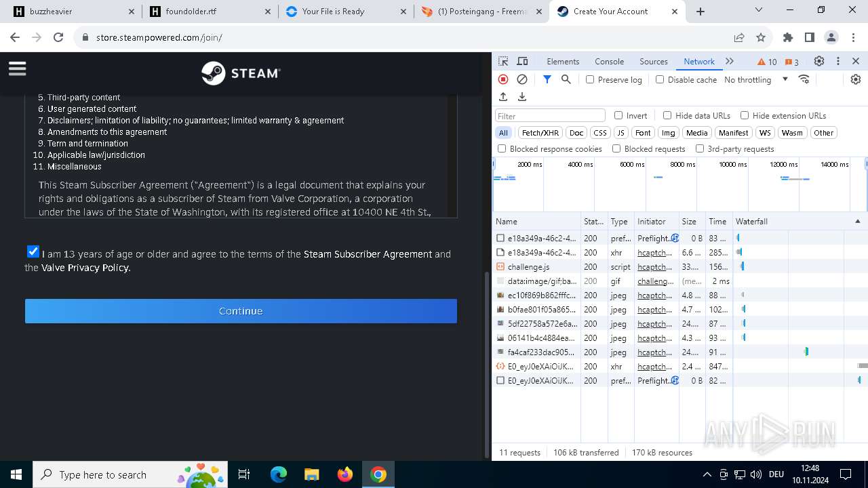Bookmark this page with star
Image resolution: width=868 pixels, height=488 pixels.
(x=761, y=37)
